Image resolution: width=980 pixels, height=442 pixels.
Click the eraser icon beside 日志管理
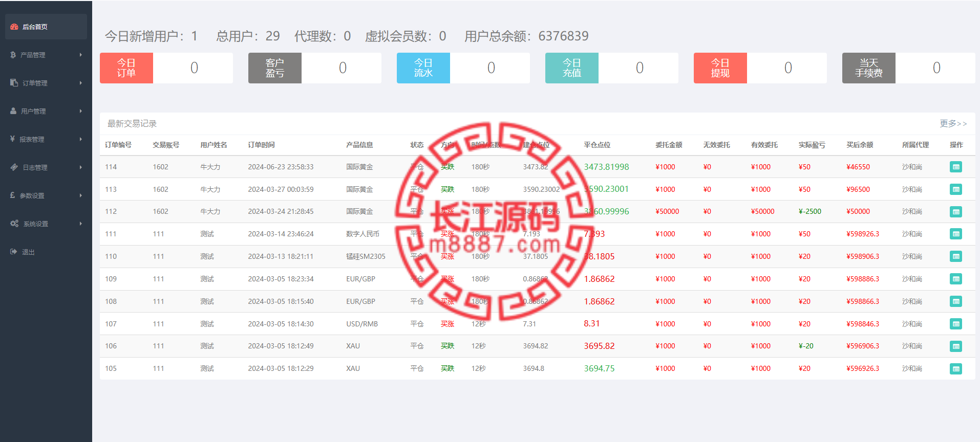pos(14,167)
